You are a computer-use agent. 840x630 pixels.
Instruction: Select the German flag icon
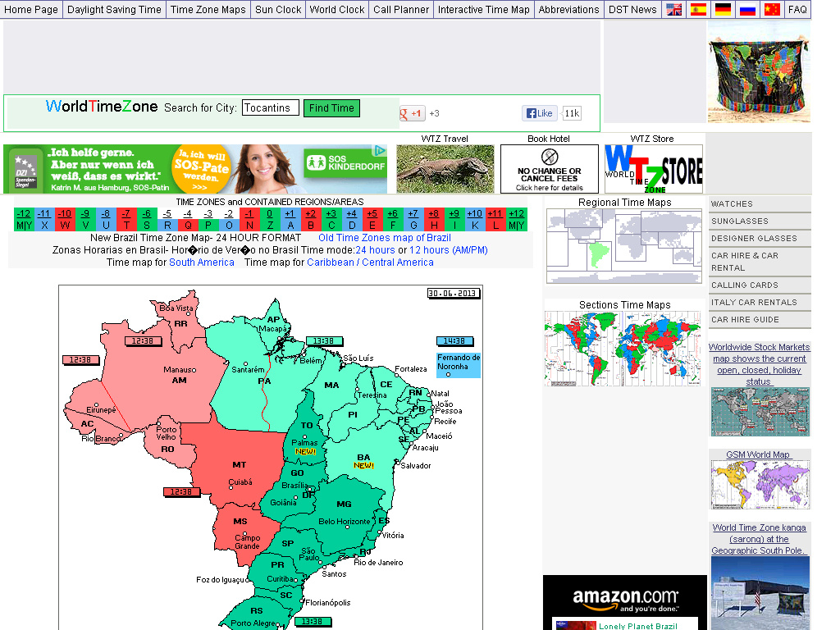(723, 9)
